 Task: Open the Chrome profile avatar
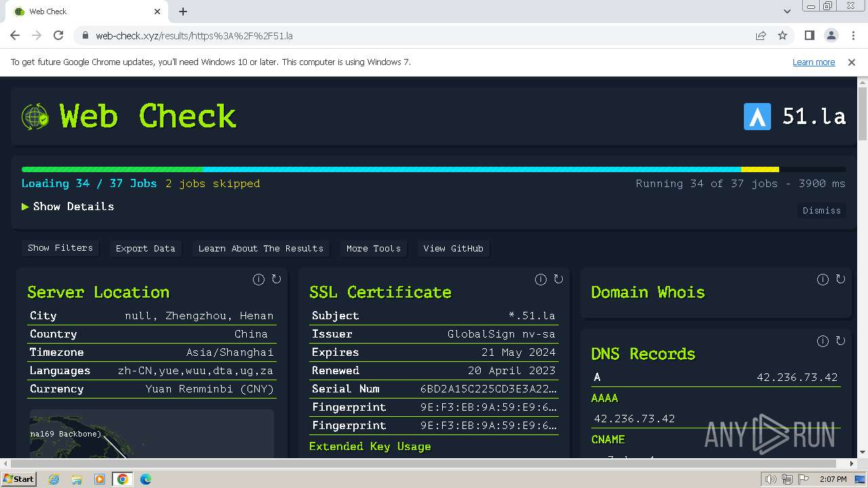coord(831,35)
